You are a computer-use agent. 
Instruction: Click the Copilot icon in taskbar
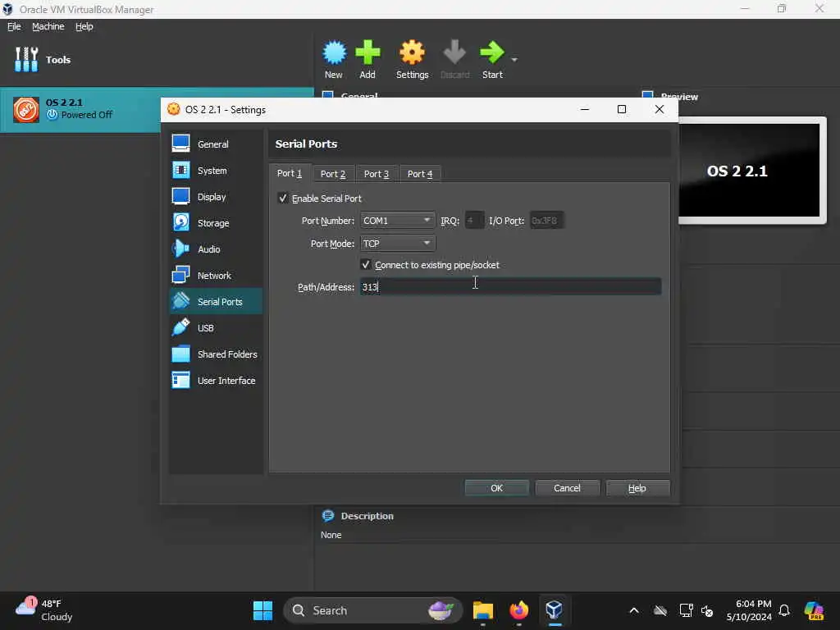(814, 610)
